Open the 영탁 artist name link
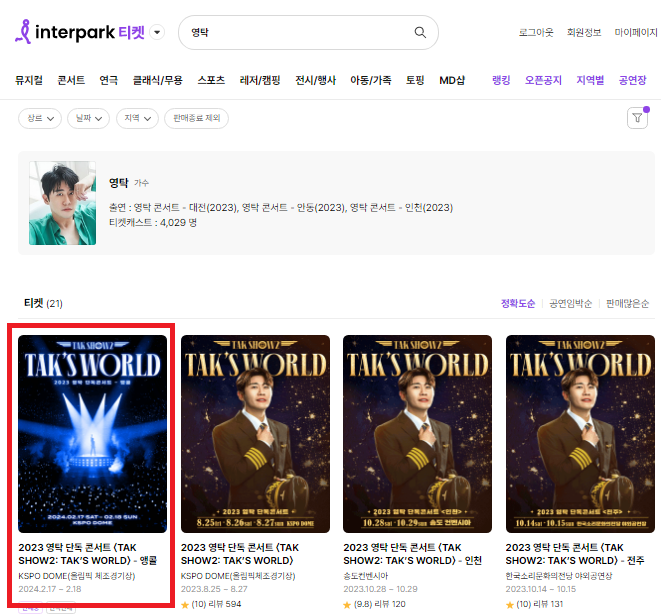Screen dimensions: 661x615 118,183
